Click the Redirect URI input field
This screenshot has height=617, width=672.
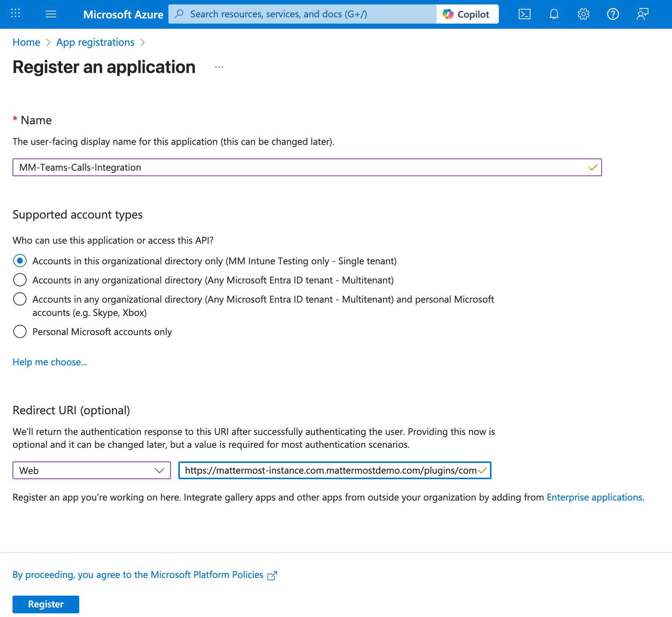(328, 470)
